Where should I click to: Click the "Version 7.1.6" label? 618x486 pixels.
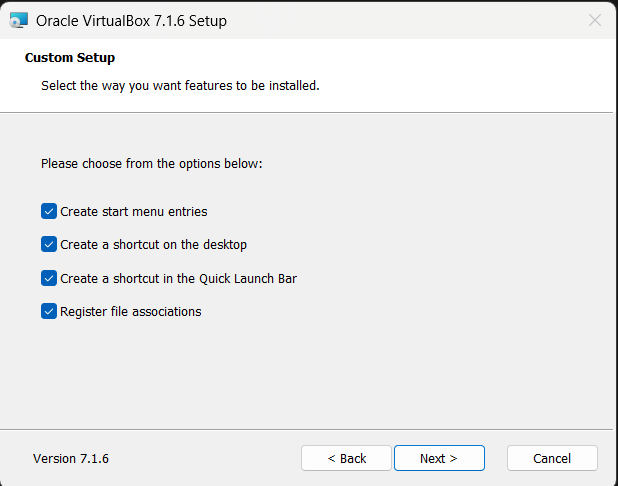pos(71,458)
